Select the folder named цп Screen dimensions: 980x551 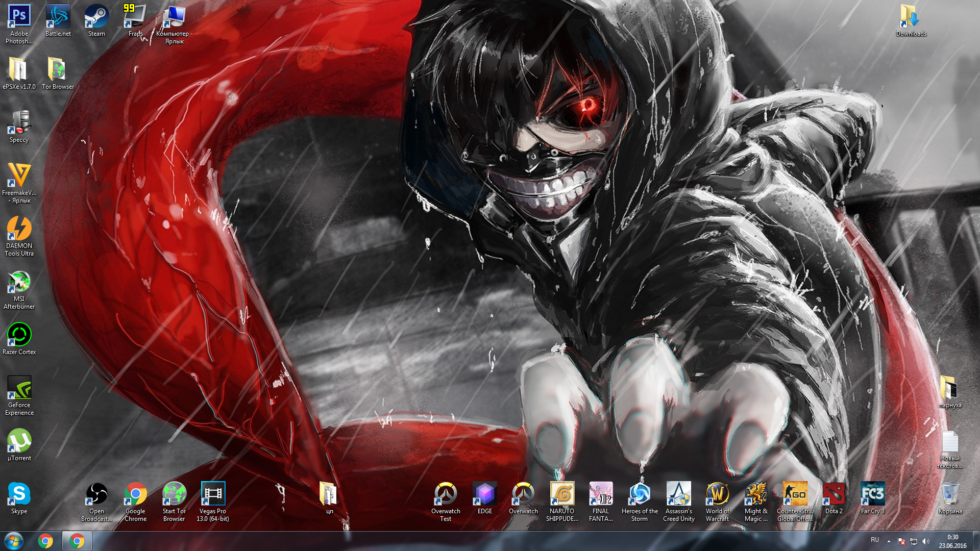(x=329, y=498)
